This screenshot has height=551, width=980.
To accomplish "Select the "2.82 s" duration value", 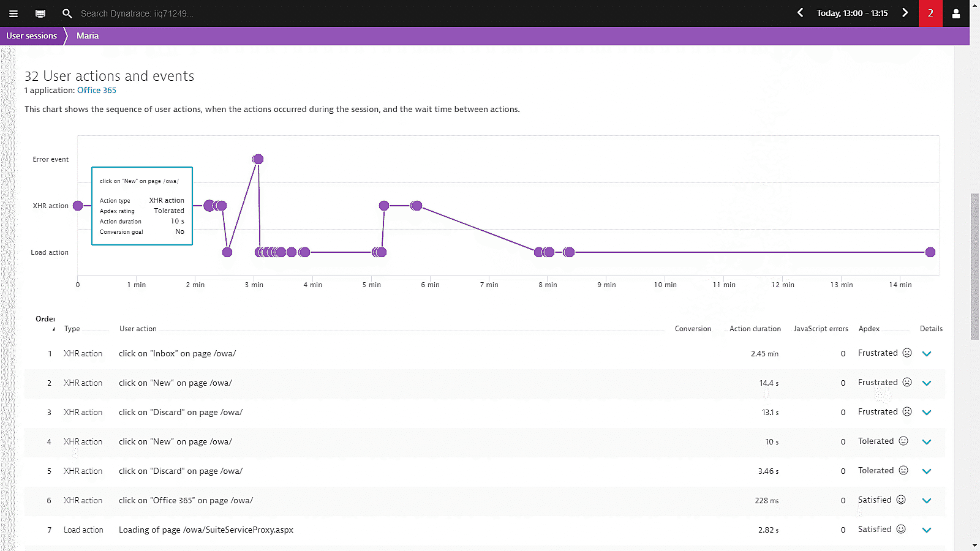I will point(768,530).
